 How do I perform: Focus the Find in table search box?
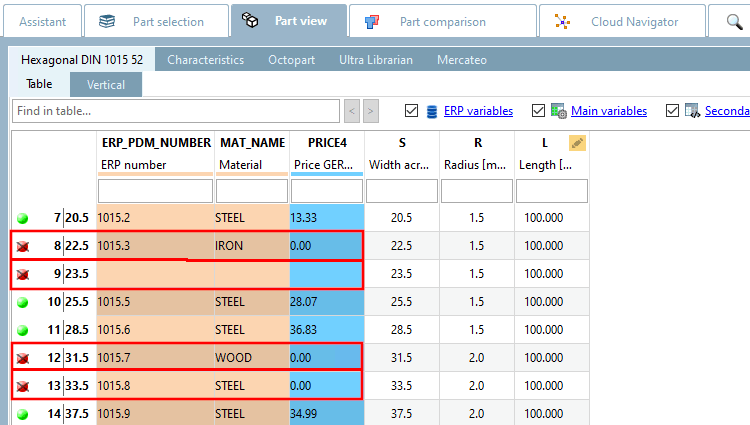[x=176, y=111]
